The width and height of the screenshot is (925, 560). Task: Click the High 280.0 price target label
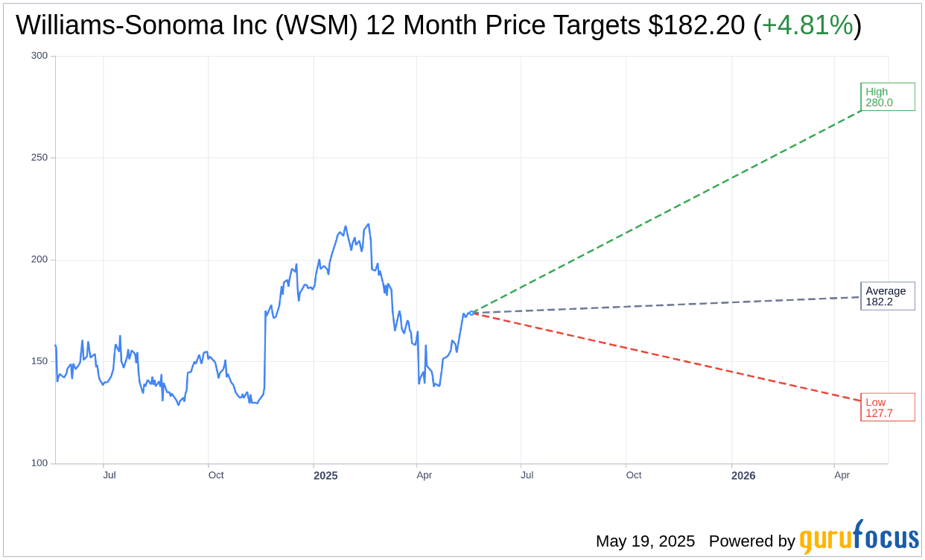point(887,97)
